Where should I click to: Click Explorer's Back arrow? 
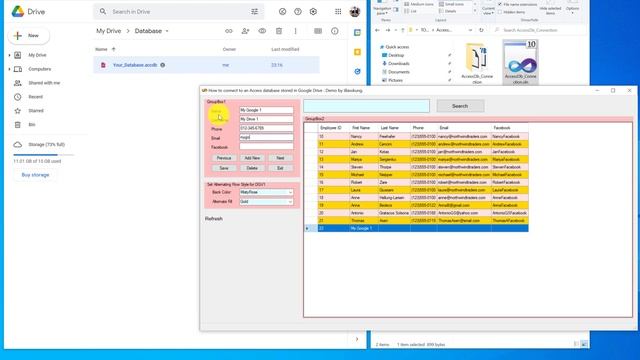(x=377, y=30)
